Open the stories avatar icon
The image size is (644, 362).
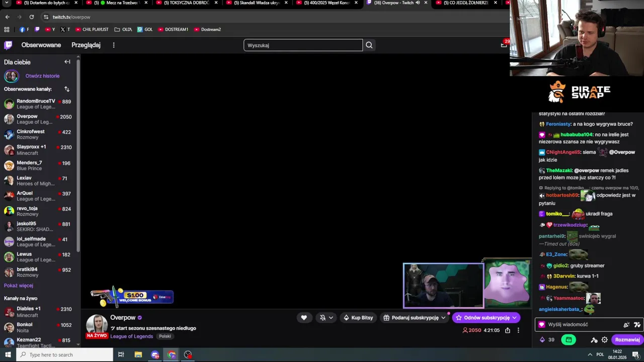(11, 76)
